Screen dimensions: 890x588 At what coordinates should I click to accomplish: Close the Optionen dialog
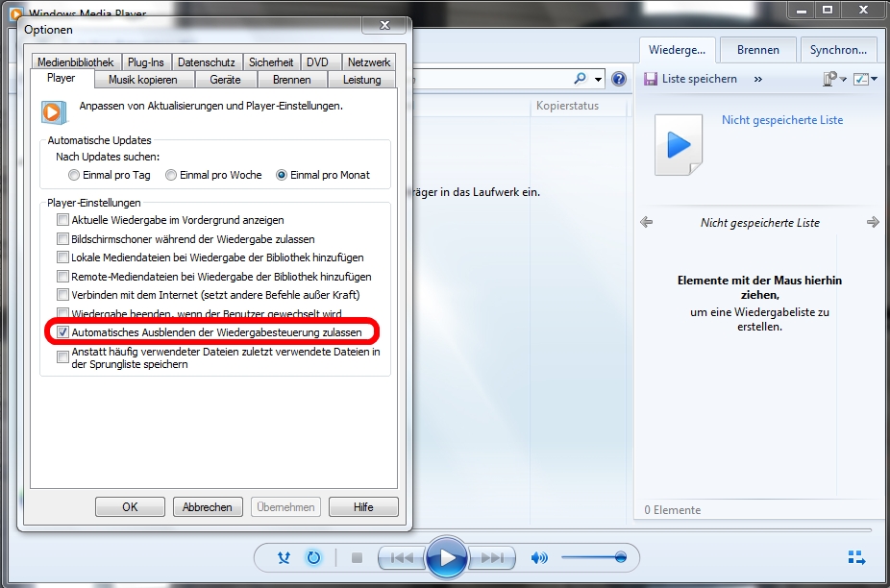click(x=384, y=25)
